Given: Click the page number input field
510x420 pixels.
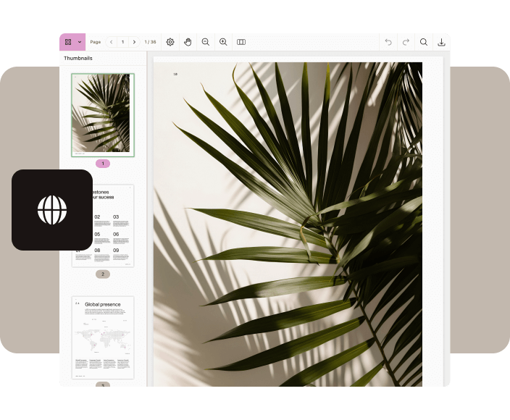Looking at the screenshot, I should [x=122, y=42].
